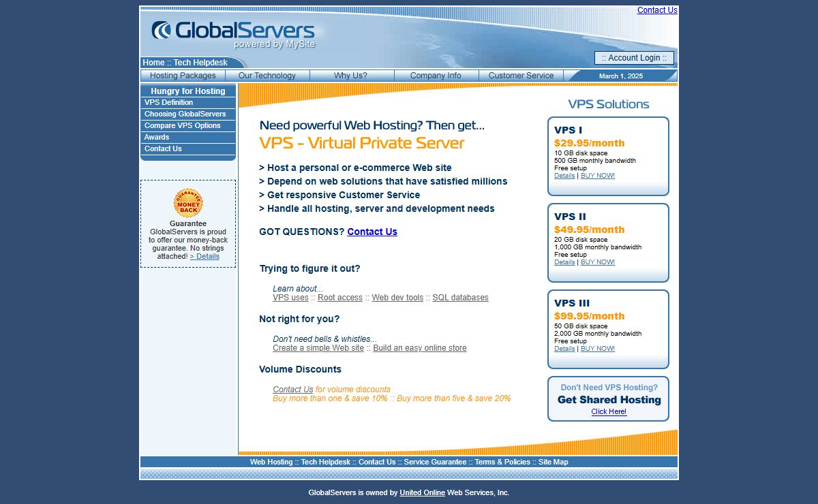818x504 pixels.
Task: Click the Hungry for Hosting sidebar header
Action: (x=188, y=91)
